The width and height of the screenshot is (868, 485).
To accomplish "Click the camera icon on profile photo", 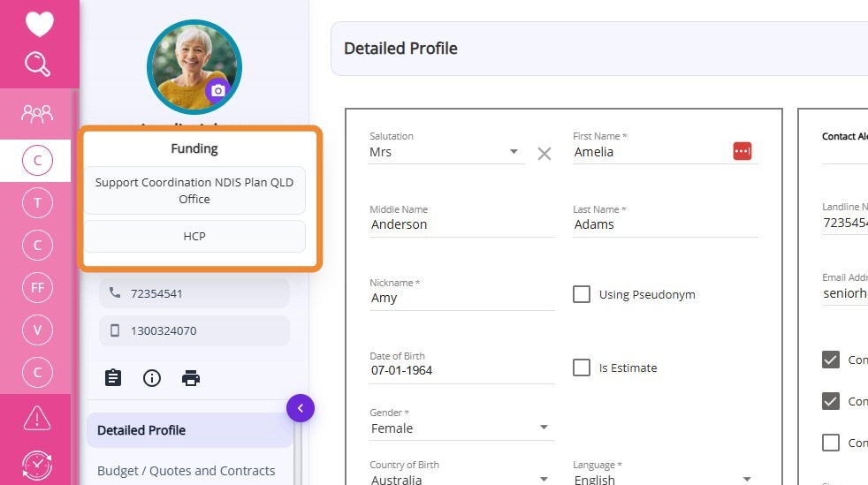I will (x=218, y=90).
